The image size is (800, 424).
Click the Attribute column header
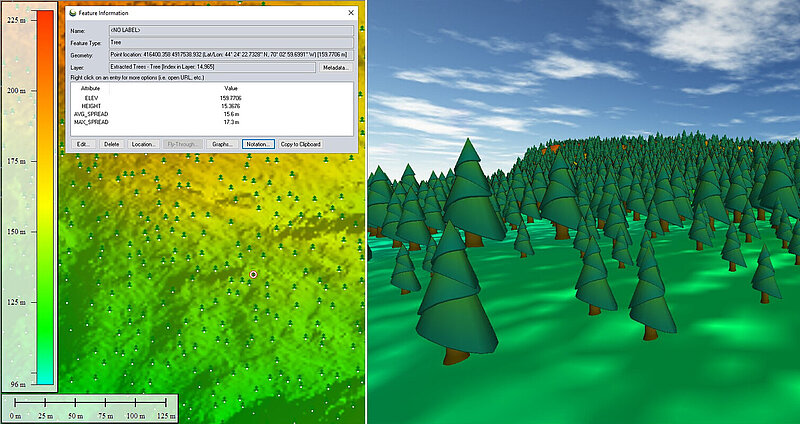(91, 88)
